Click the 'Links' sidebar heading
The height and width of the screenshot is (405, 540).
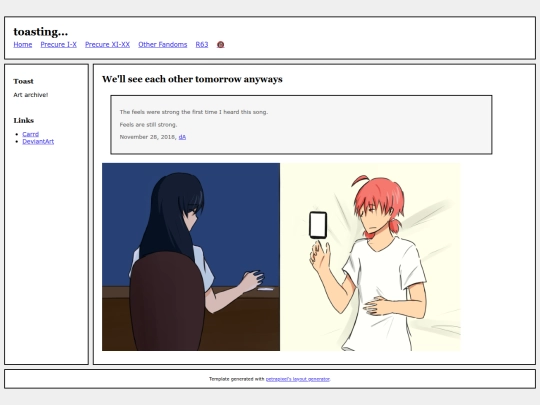pos(24,120)
